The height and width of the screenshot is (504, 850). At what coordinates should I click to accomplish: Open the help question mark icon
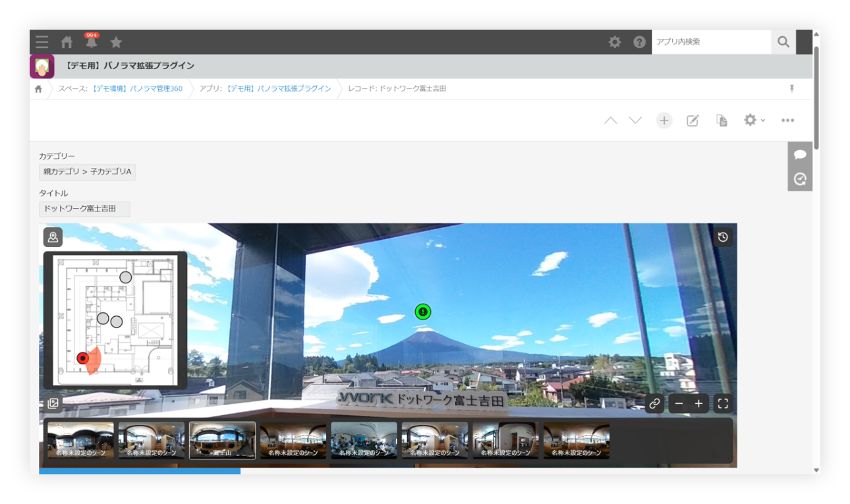[639, 42]
